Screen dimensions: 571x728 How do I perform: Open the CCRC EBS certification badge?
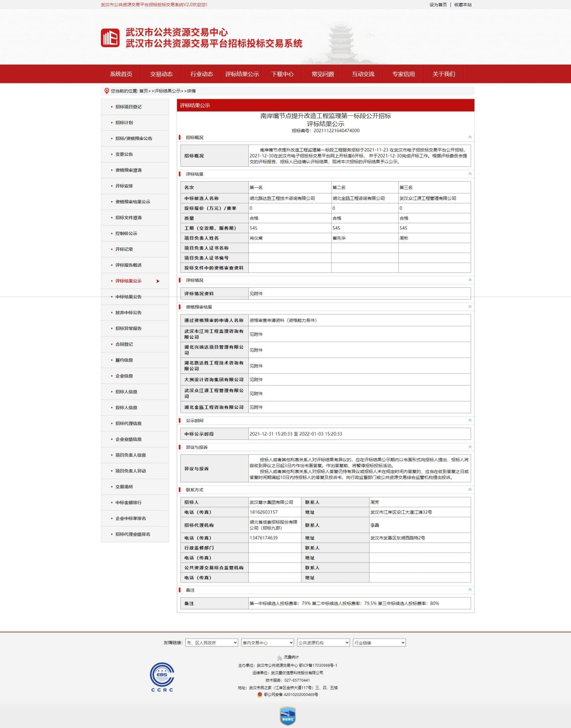tap(162, 677)
